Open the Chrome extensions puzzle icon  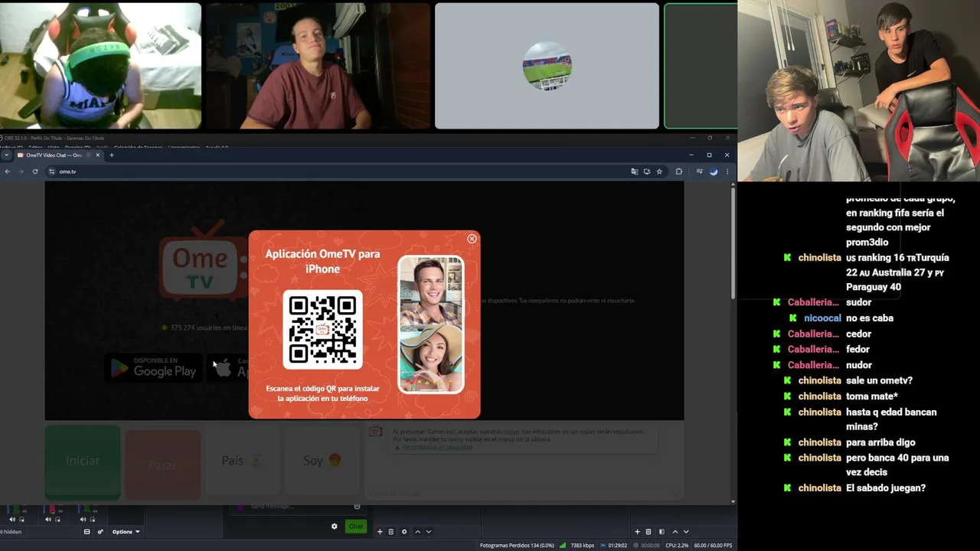coord(679,171)
